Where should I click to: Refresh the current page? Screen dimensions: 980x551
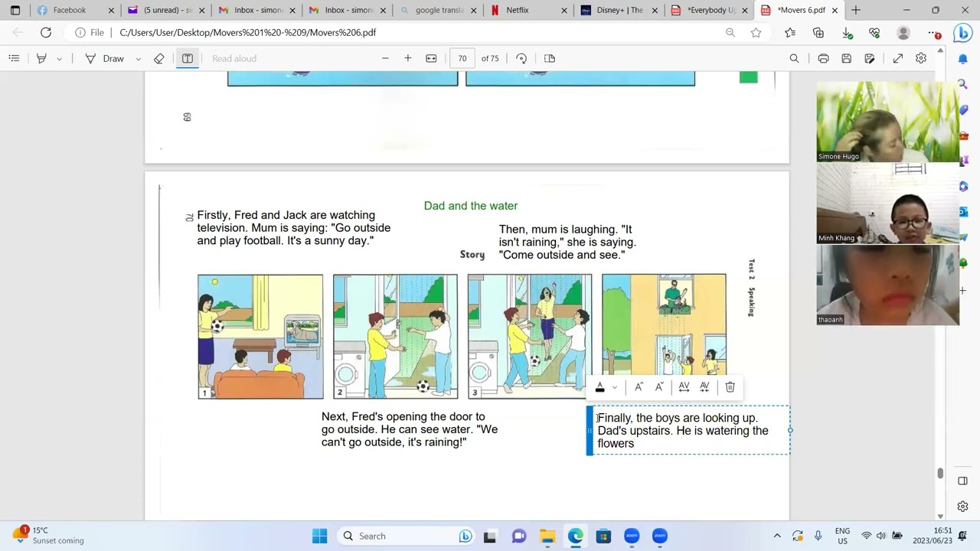coord(46,33)
